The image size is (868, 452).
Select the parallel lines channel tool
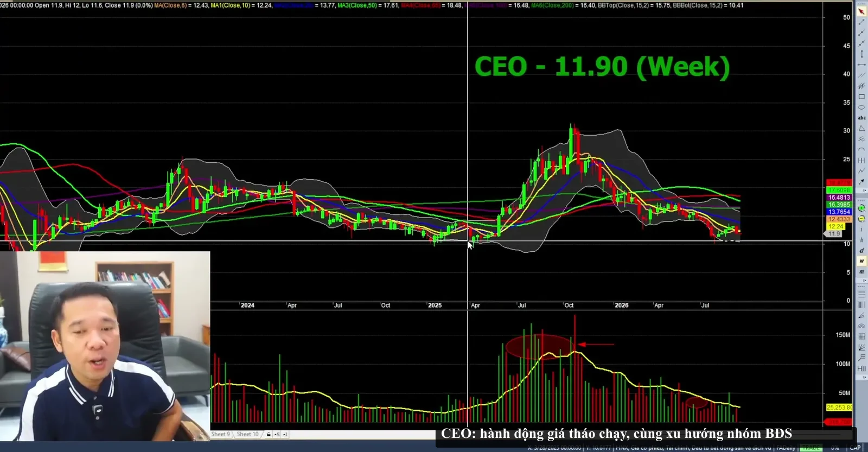tap(861, 75)
